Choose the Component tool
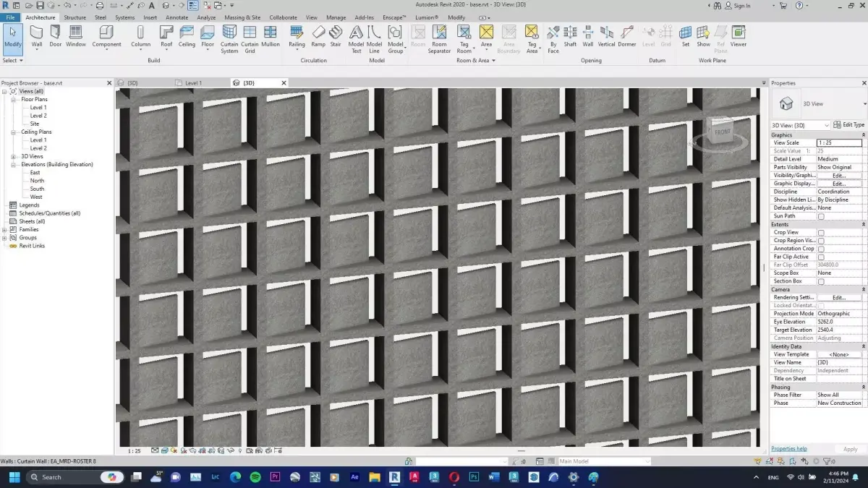Screen dimensions: 868x488 (106, 36)
